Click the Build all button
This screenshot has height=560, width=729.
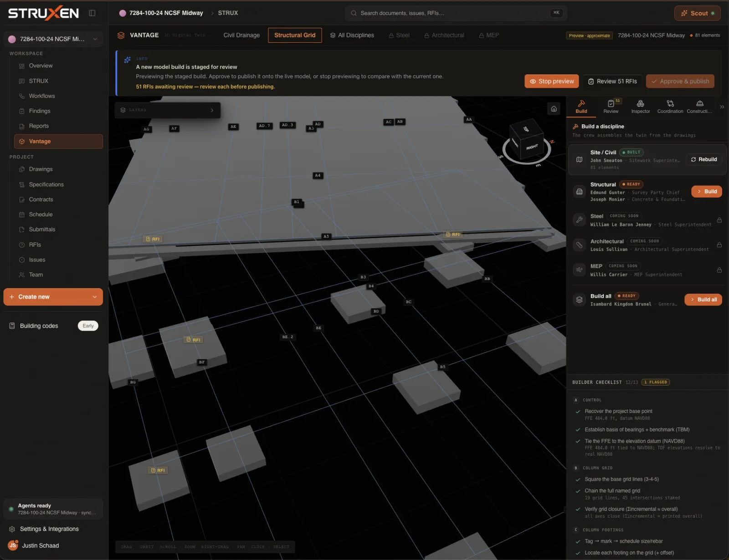[x=703, y=300]
